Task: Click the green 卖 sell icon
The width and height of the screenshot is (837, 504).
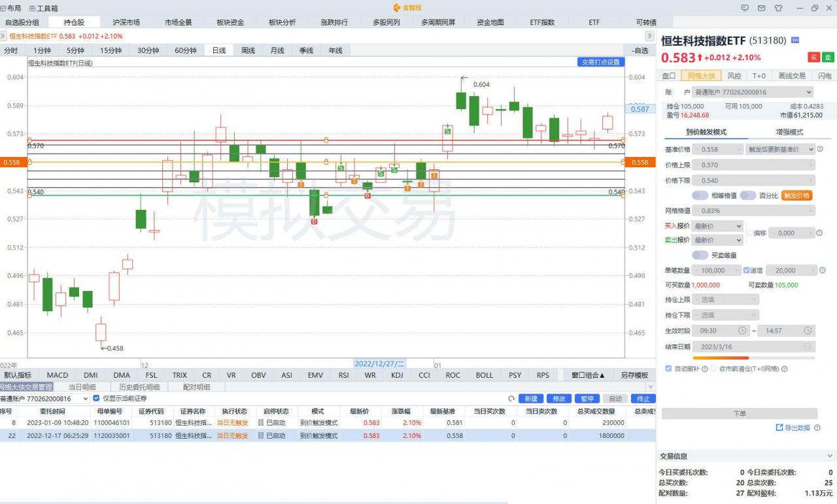Action: pos(828,58)
